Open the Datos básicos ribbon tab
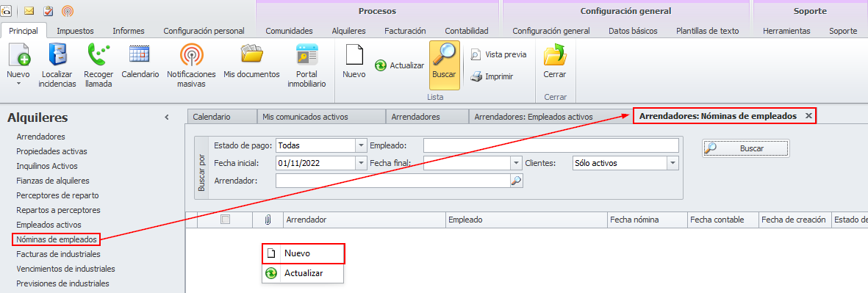This screenshot has width=868, height=293. pos(633,31)
